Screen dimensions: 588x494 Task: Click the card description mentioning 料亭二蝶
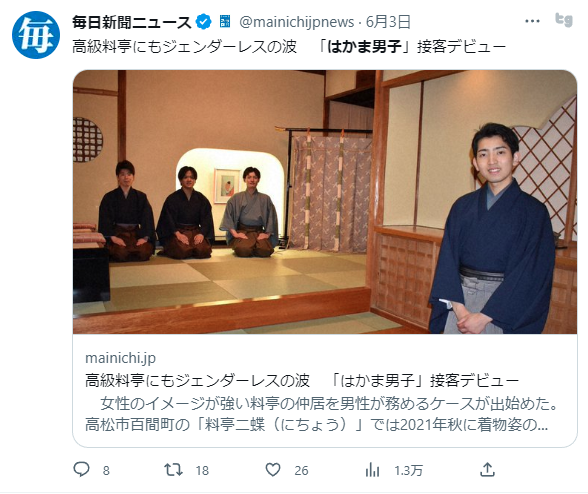pos(322,414)
